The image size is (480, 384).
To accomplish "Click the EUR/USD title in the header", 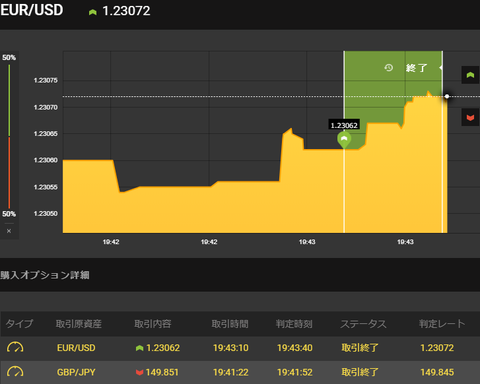I will coord(32,10).
